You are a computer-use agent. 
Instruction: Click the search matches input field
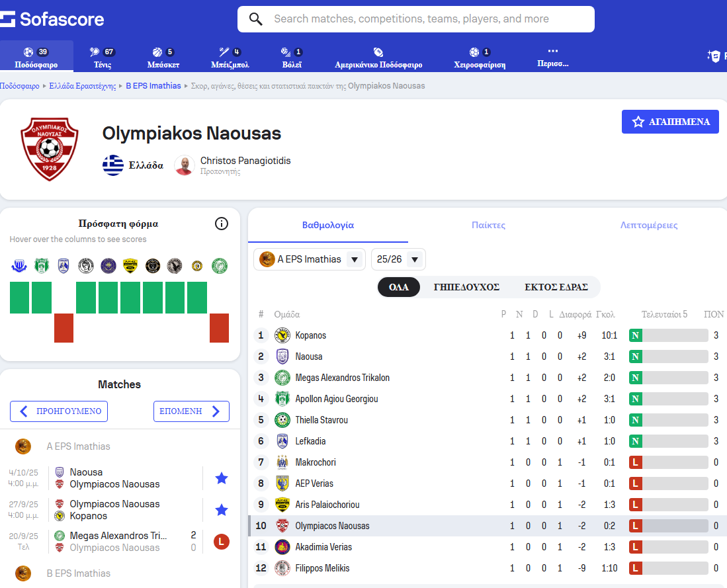pos(416,19)
